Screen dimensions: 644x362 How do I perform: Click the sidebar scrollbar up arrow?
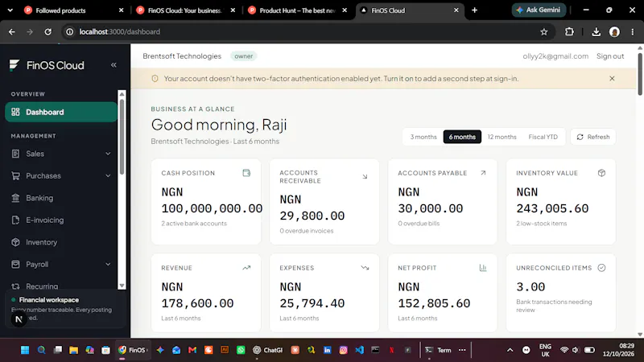click(x=122, y=94)
